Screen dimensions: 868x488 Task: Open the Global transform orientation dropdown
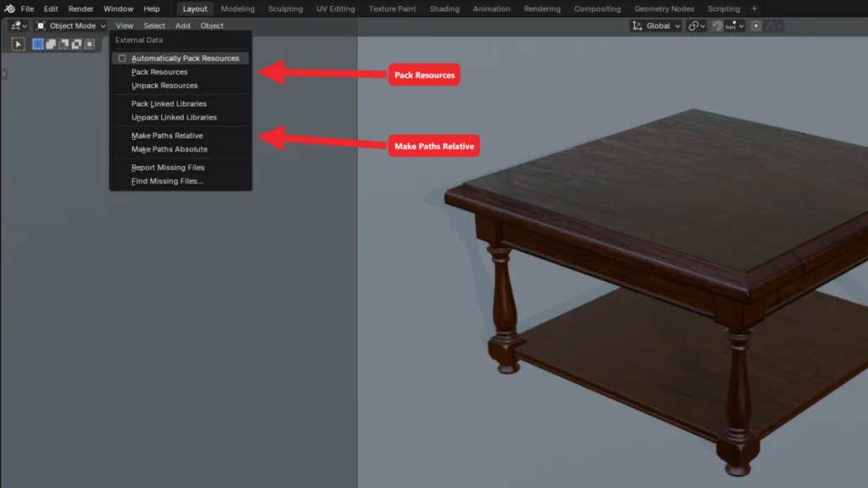pos(656,26)
